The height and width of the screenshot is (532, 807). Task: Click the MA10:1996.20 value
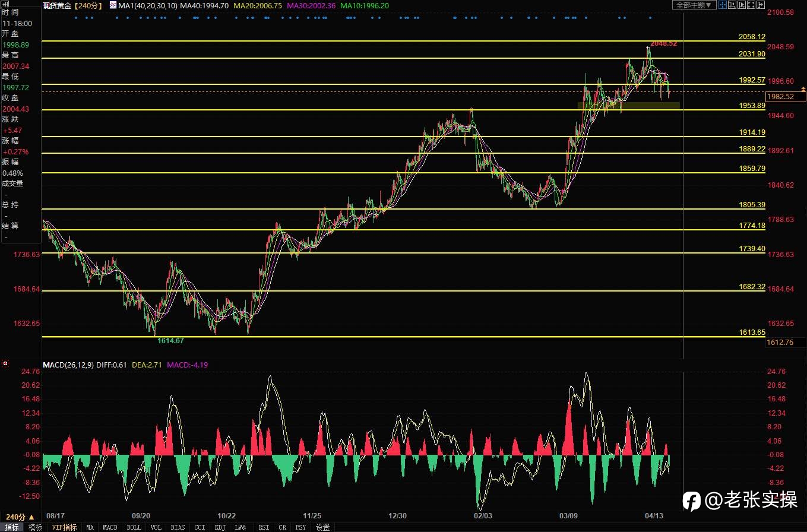[365, 5]
